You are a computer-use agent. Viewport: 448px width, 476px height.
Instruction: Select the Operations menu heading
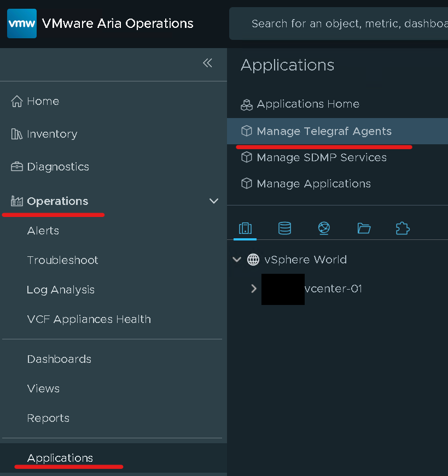point(57,201)
